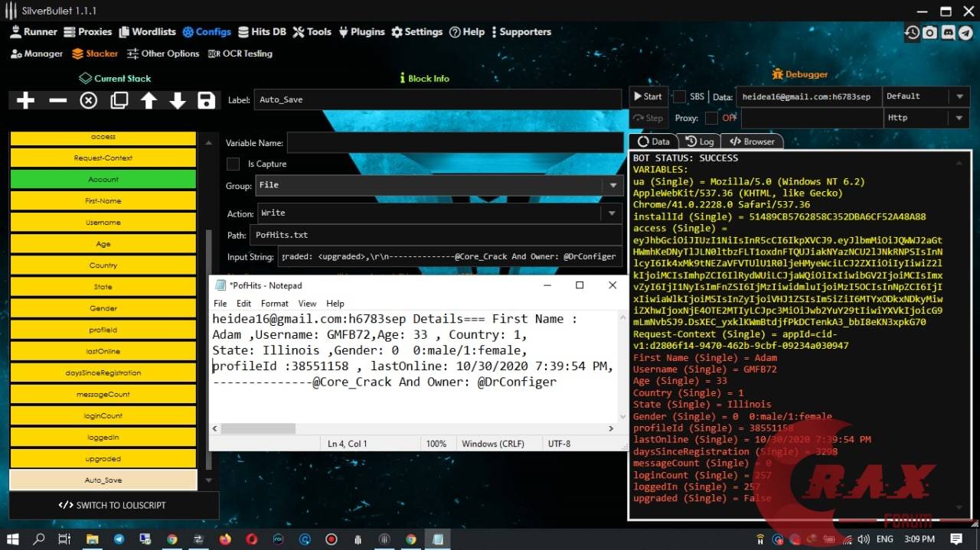Image resolution: width=980 pixels, height=550 pixels.
Task: Open the Hits DB tab
Action: click(x=263, y=31)
